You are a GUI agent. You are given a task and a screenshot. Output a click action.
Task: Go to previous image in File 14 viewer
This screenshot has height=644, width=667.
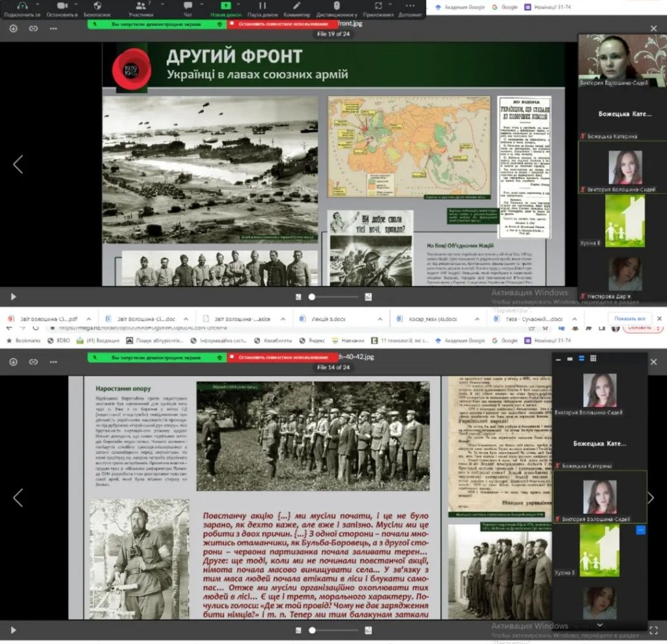18,498
